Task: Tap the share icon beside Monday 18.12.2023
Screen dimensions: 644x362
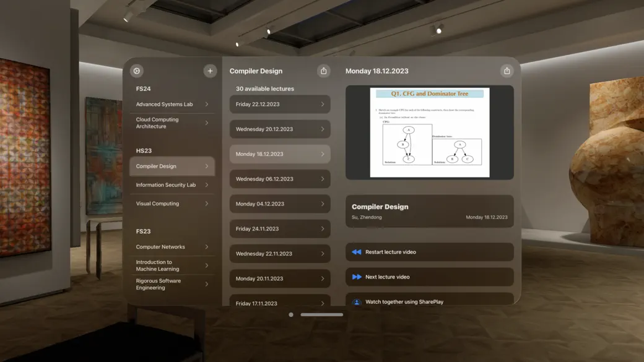Action: (x=507, y=71)
